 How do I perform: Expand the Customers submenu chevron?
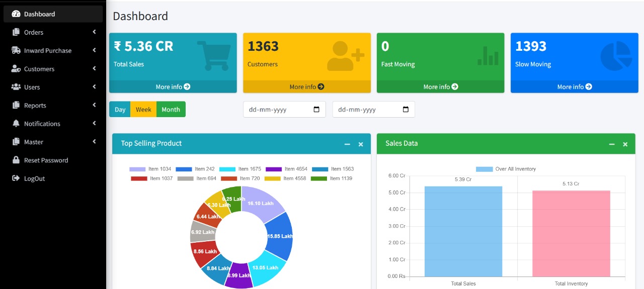pyautogui.click(x=94, y=69)
